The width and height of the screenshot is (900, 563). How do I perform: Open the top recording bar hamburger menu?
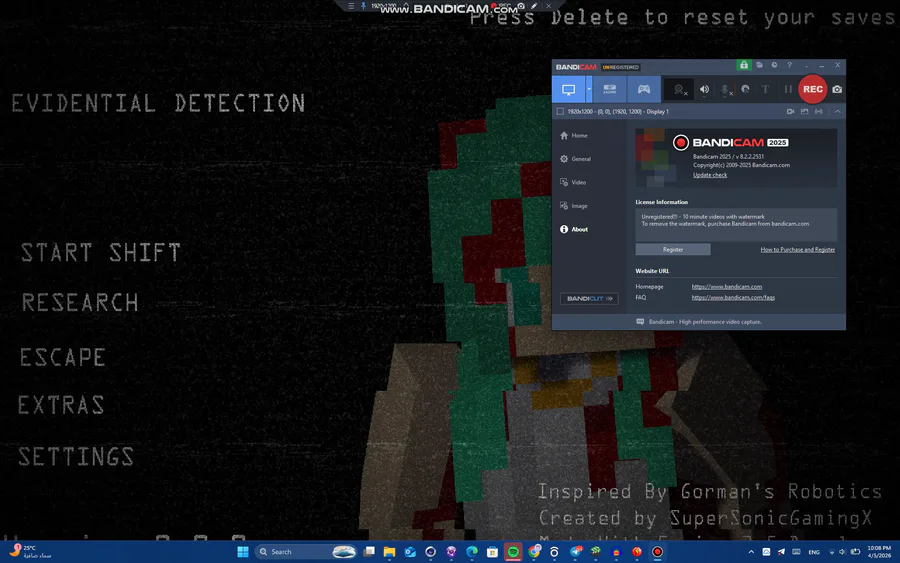click(x=351, y=6)
